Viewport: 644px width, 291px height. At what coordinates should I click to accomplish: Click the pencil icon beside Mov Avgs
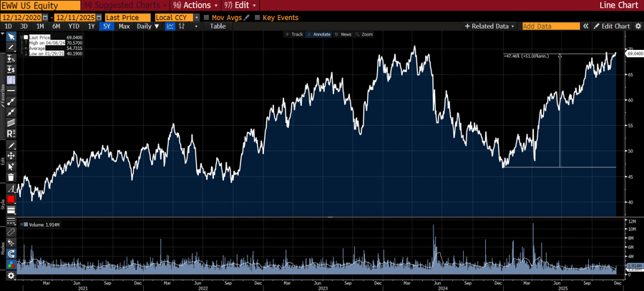[247, 17]
